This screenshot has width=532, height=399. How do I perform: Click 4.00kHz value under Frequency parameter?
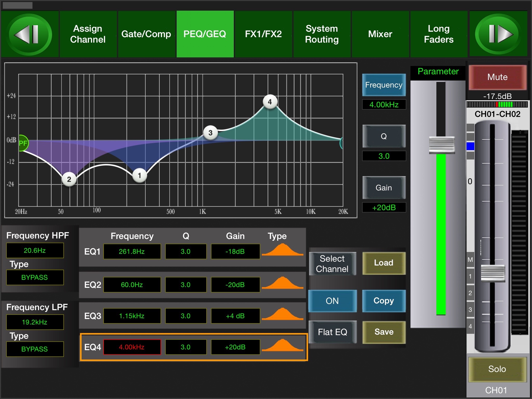[384, 105]
